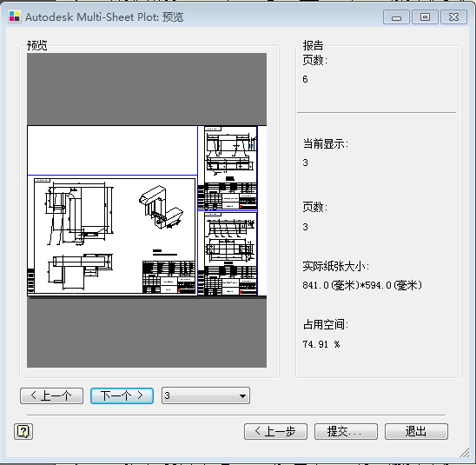Minimize the Multi-Sheet Plot window
Screen dimensions: 476x465
click(396, 17)
